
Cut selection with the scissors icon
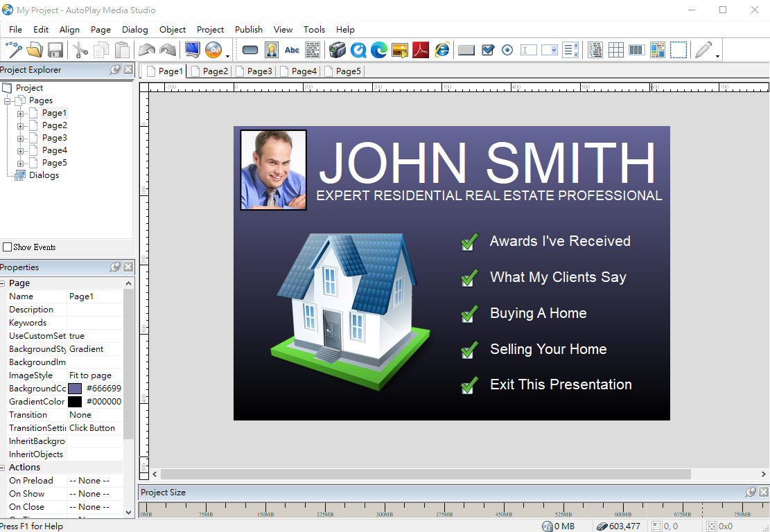tap(80, 50)
